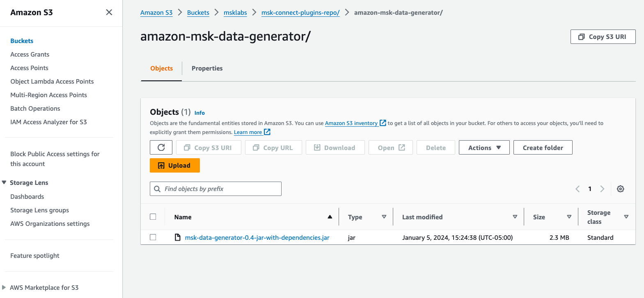
Task: Close the Amazon S3 side navigation panel
Action: [109, 12]
